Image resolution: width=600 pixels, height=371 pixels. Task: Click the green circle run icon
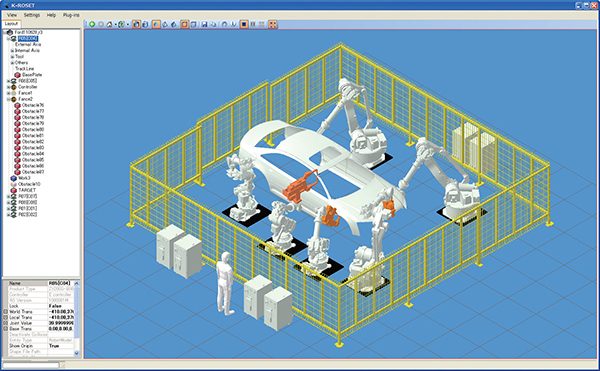click(x=92, y=24)
